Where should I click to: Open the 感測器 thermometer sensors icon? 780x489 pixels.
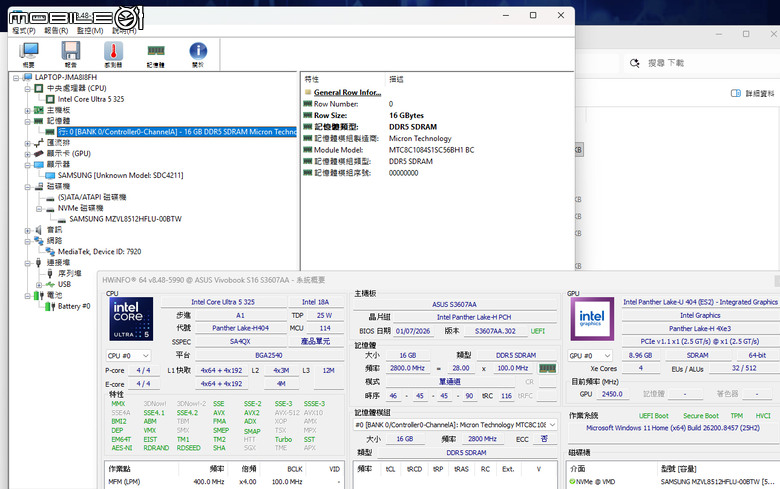(x=113, y=54)
